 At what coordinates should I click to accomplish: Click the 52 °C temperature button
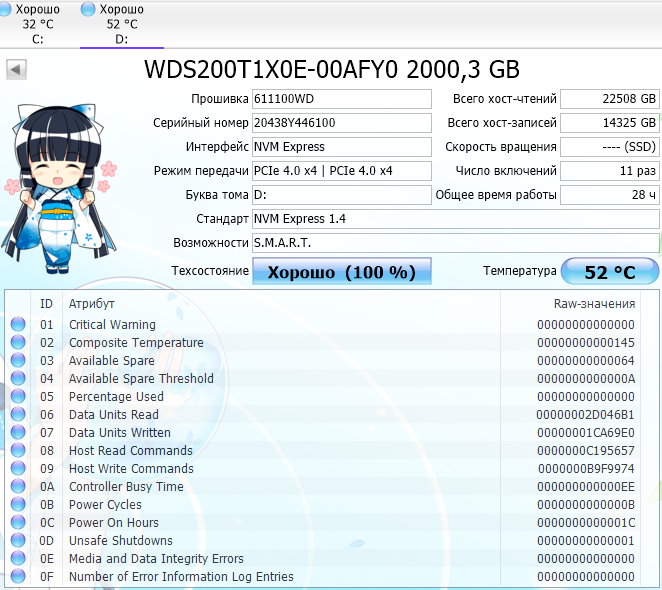point(610,272)
